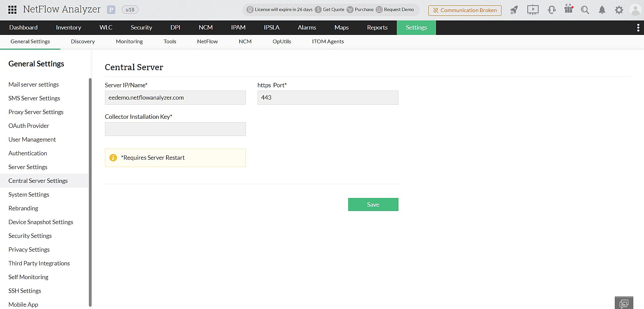Viewport: 644px width, 309px height.
Task: Expand the three-dot more menu
Action: point(638,28)
